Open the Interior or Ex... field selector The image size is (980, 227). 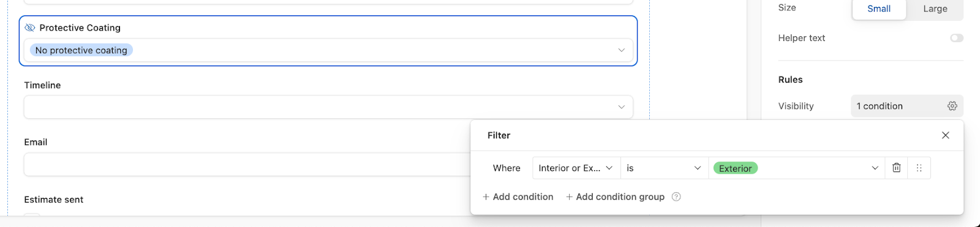coord(576,168)
